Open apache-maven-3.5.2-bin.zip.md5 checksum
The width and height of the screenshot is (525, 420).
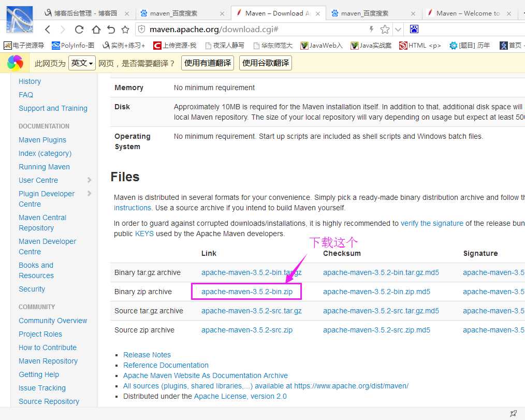(x=377, y=292)
